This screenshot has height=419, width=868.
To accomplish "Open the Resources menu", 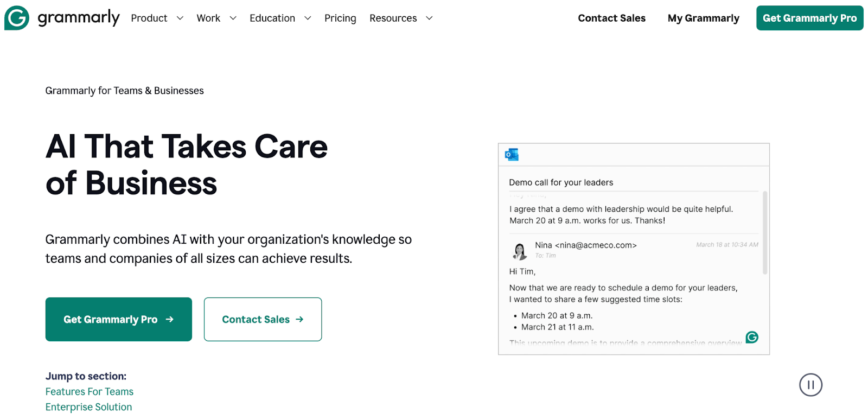I will pyautogui.click(x=393, y=18).
